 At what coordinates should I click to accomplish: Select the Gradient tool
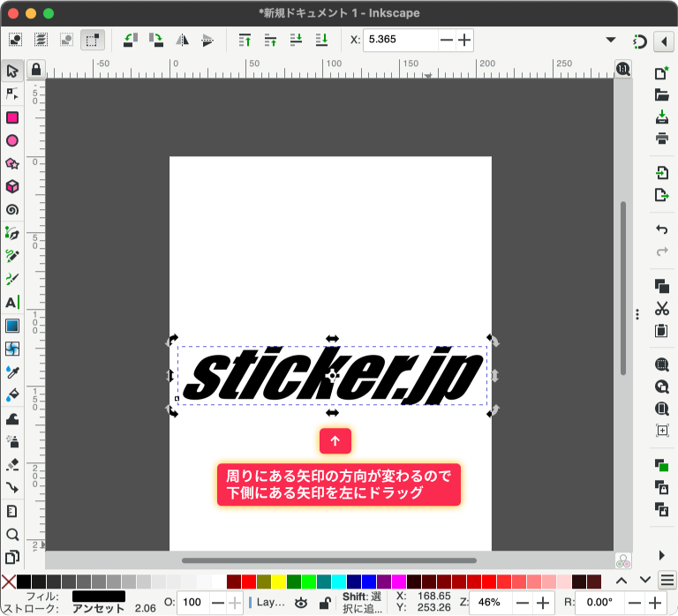click(x=12, y=326)
